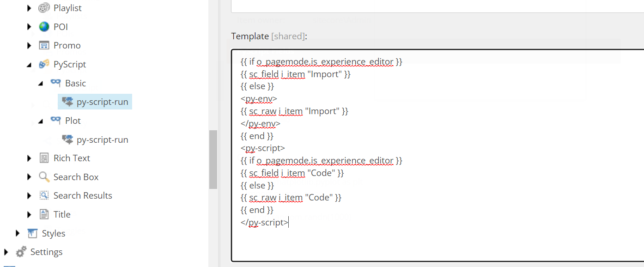Click the Search Results icon

click(x=44, y=195)
